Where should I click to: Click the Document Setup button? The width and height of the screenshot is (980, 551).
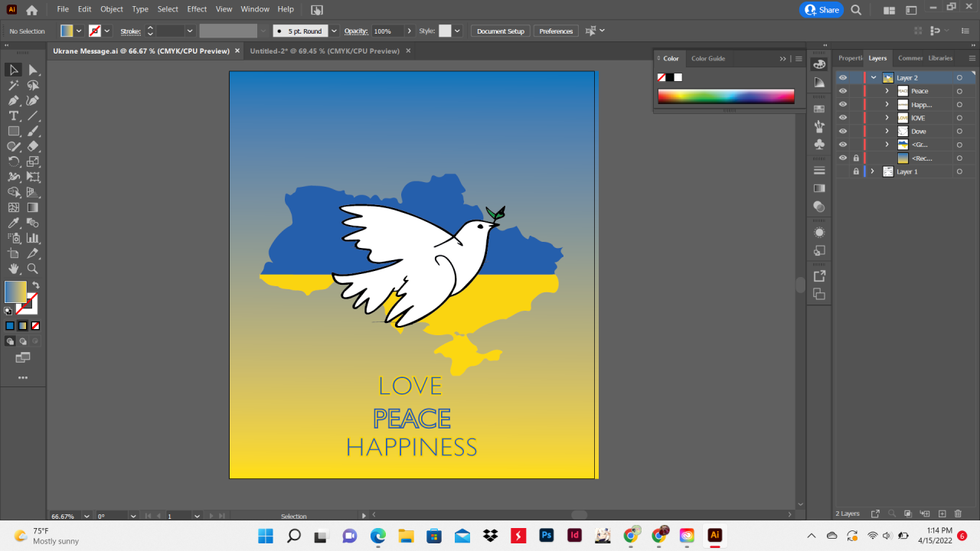[500, 31]
